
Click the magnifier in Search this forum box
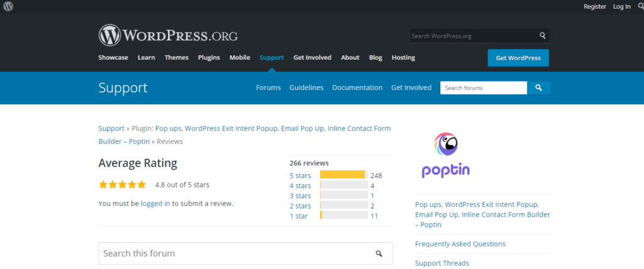[379, 253]
